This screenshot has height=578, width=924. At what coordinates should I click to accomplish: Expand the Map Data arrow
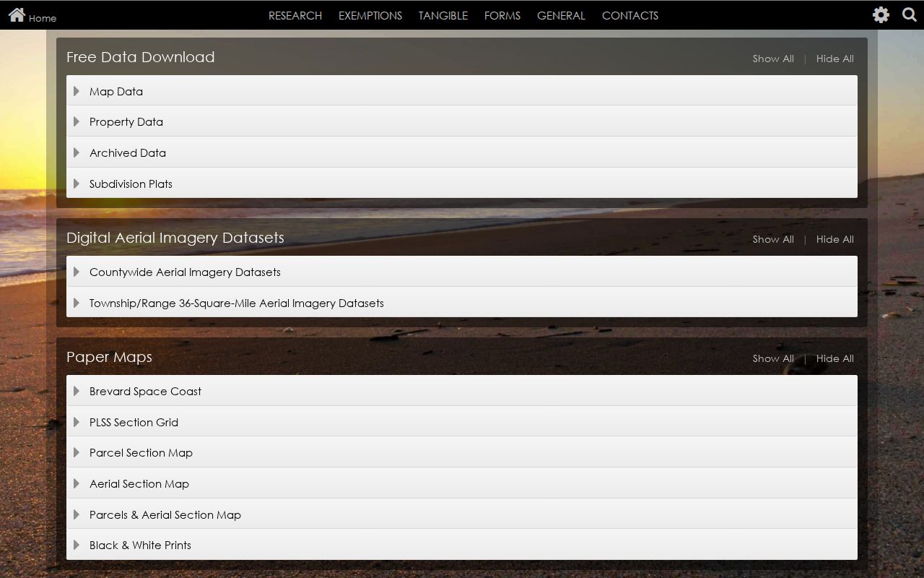(x=77, y=91)
